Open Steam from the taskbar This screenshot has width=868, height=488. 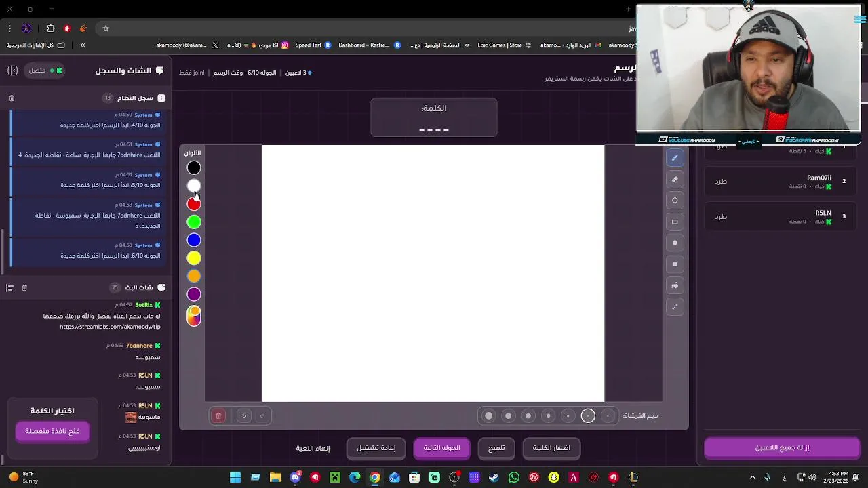tap(494, 478)
